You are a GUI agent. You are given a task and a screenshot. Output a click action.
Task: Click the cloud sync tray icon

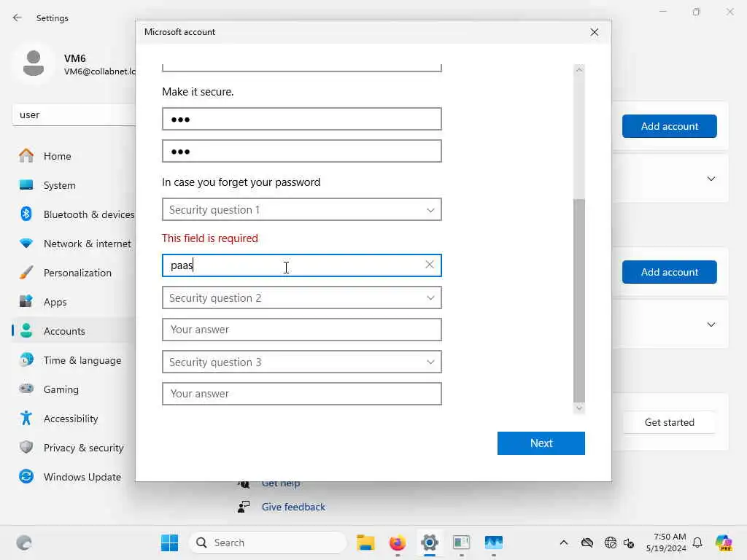587,542
